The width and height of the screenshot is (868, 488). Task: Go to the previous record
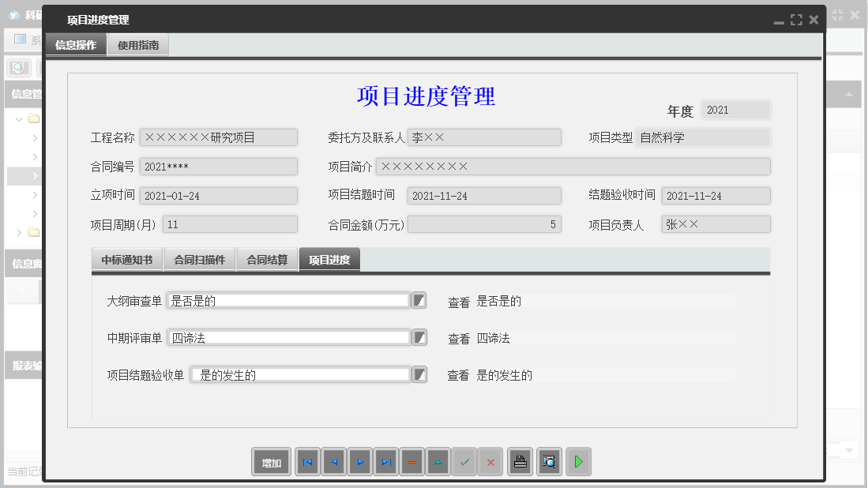[x=333, y=462]
